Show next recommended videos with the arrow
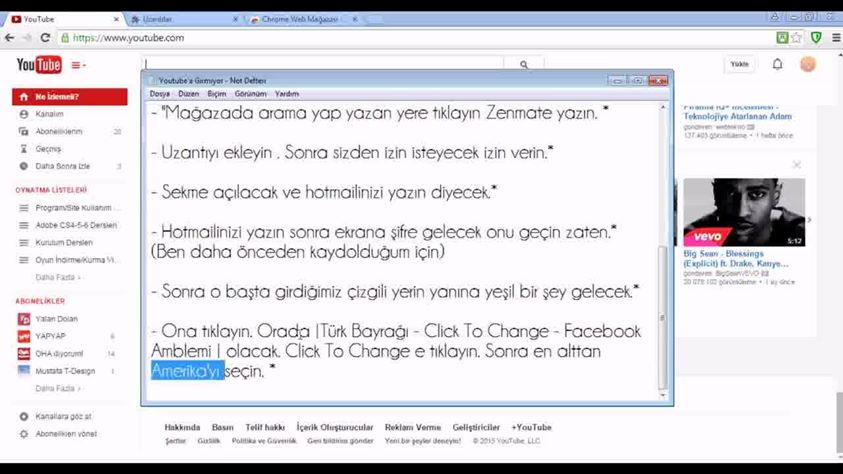 (x=809, y=219)
